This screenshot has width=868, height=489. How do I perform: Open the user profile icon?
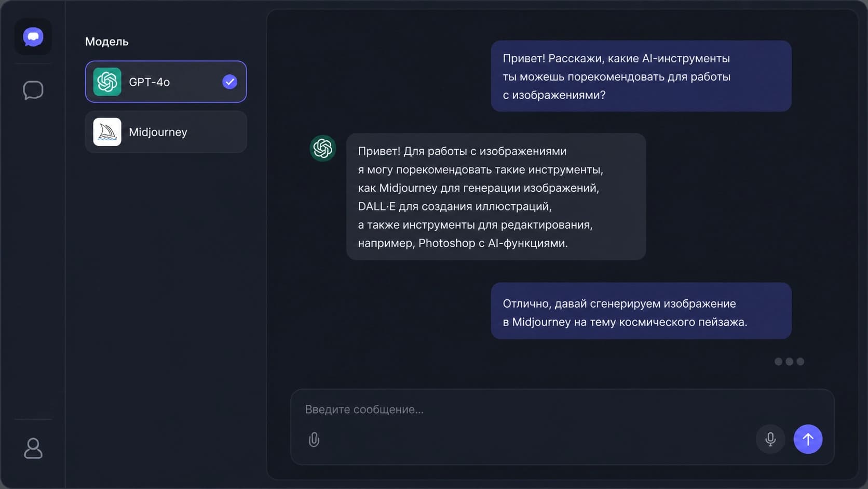33,448
